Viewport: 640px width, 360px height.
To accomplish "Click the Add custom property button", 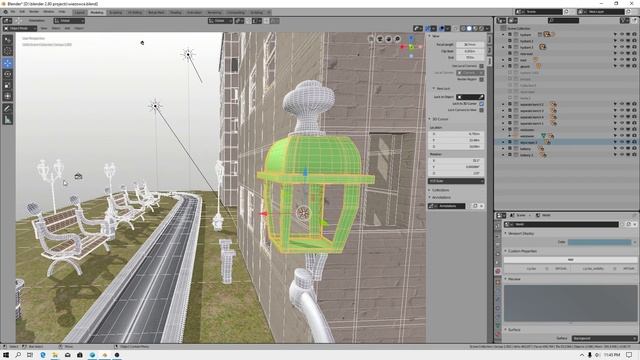I will pos(570,260).
